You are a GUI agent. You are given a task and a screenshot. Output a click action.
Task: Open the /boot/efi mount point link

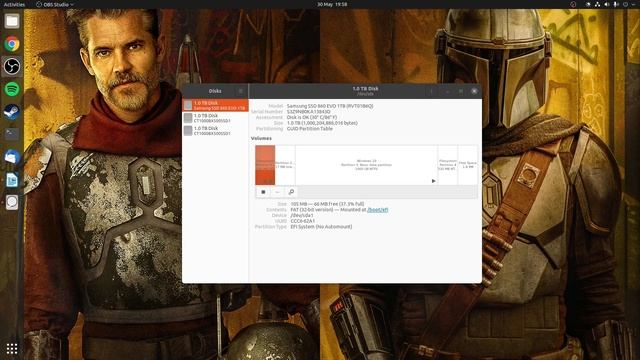[x=378, y=209]
